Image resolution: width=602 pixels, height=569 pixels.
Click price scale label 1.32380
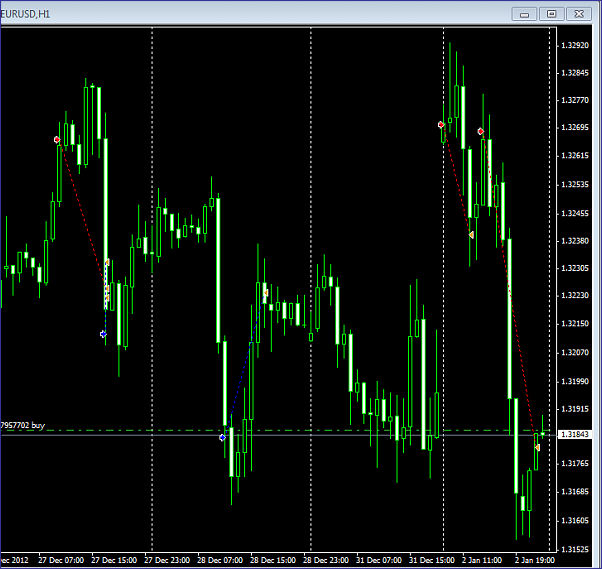(x=575, y=241)
